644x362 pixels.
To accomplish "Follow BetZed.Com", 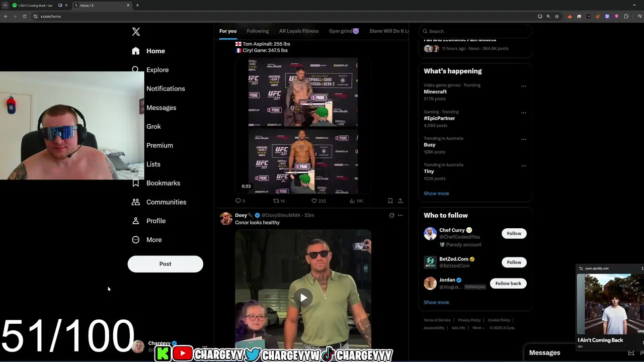I will click(514, 262).
